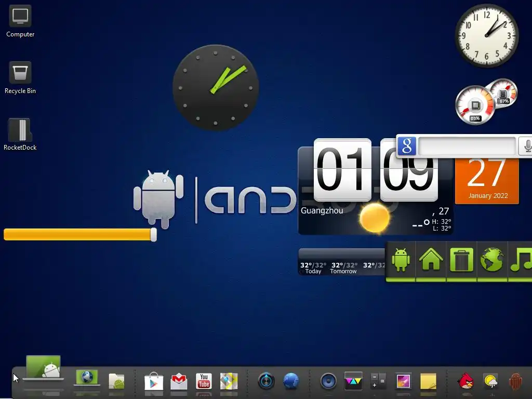The height and width of the screenshot is (399, 532).
Task: Click the microphone voice search button
Action: tap(526, 146)
